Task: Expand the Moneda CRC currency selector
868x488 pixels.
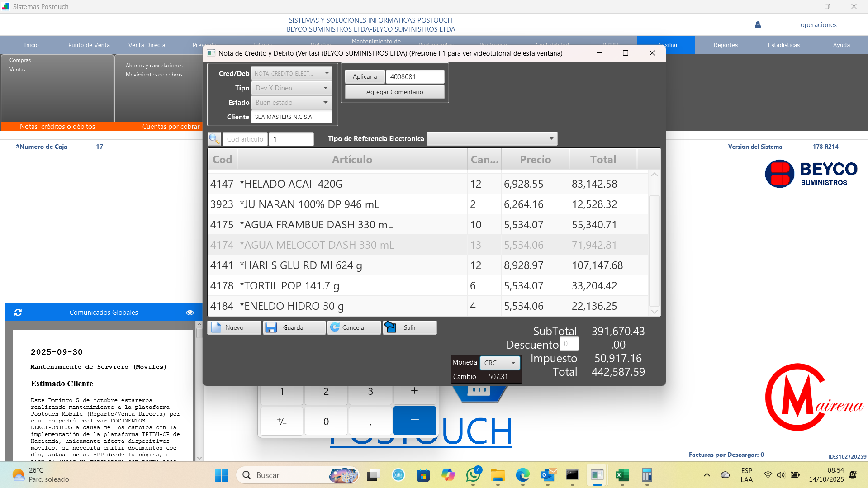Action: (513, 363)
